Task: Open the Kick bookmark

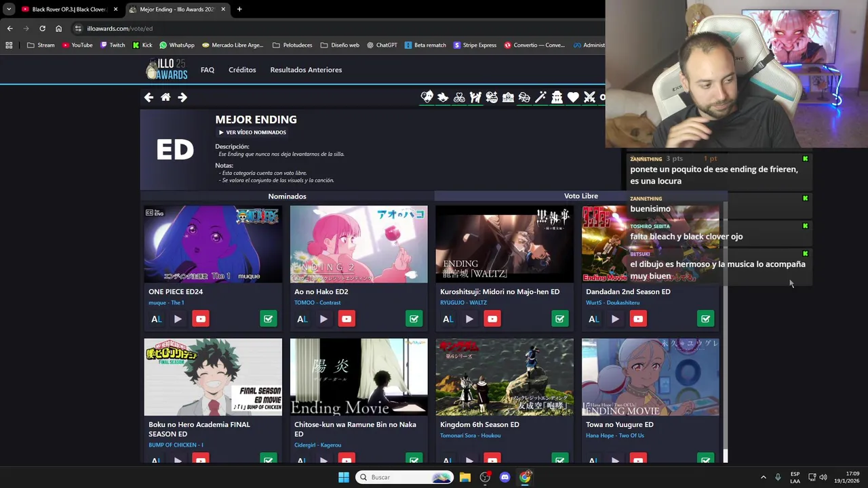Action: (x=142, y=45)
